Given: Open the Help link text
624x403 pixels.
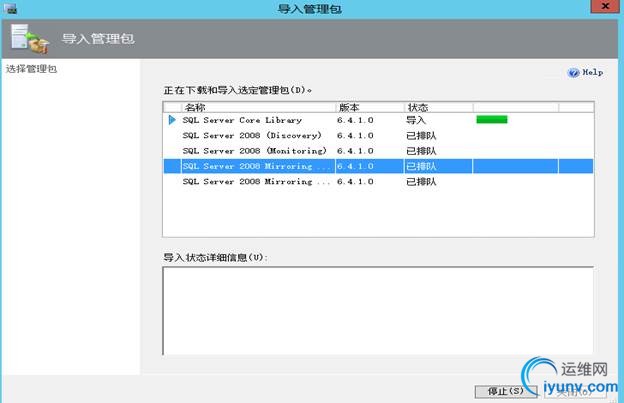Looking at the screenshot, I should click(593, 72).
